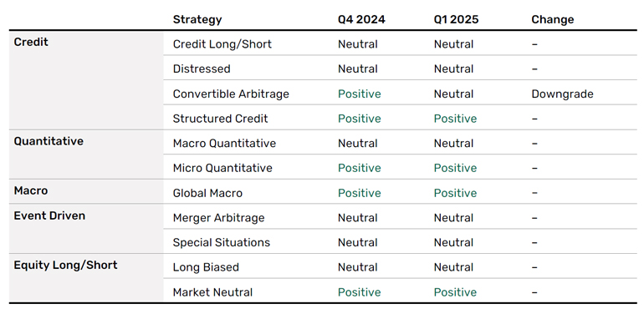Click the Micro Quantitative strategy cell
This screenshot has width=644, height=309.
(222, 168)
